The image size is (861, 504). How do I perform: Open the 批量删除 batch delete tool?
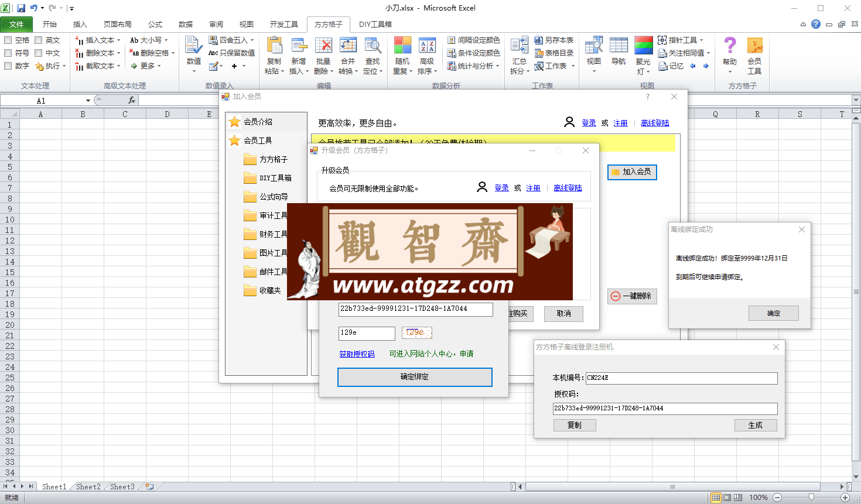click(323, 56)
